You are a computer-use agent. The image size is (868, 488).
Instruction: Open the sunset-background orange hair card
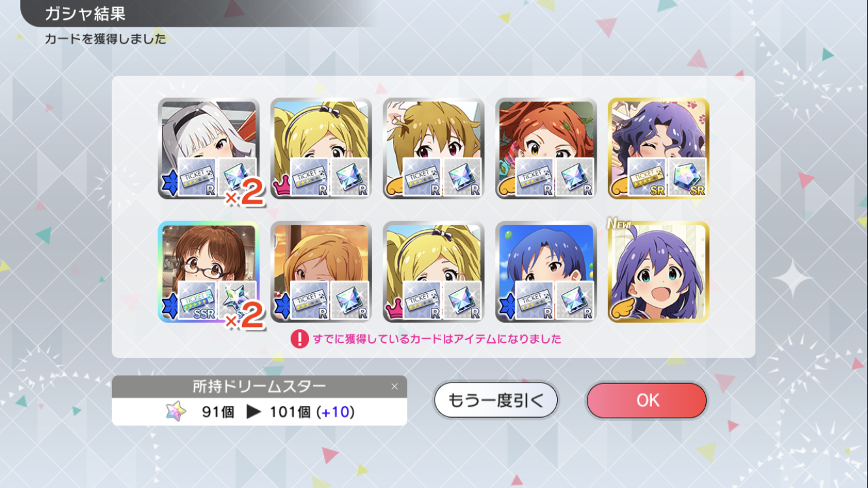(321, 272)
